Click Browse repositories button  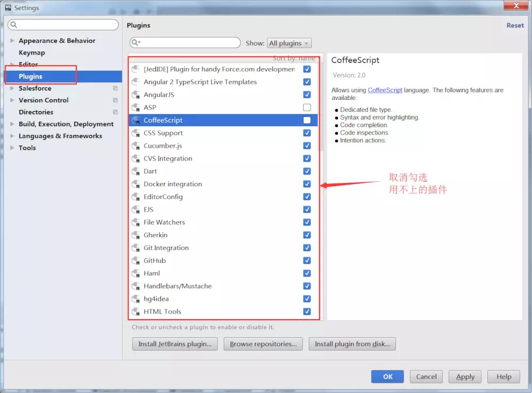pos(263,344)
